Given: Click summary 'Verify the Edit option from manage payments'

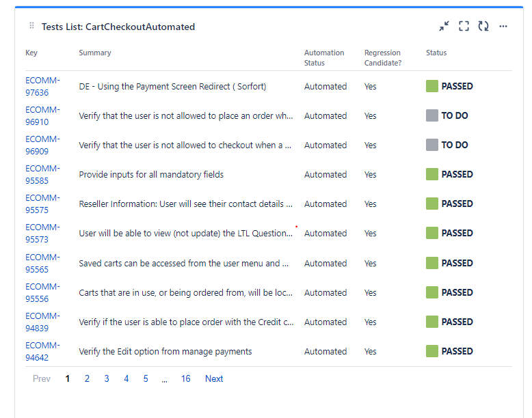Looking at the screenshot, I should pos(165,351).
